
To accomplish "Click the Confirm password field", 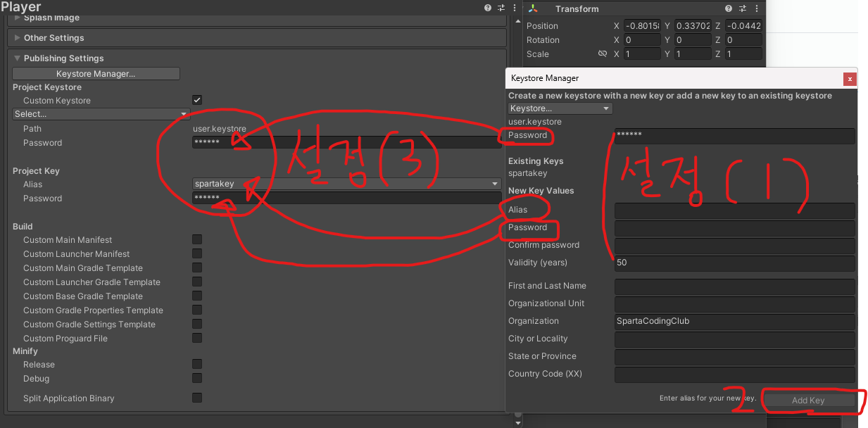I will [735, 246].
